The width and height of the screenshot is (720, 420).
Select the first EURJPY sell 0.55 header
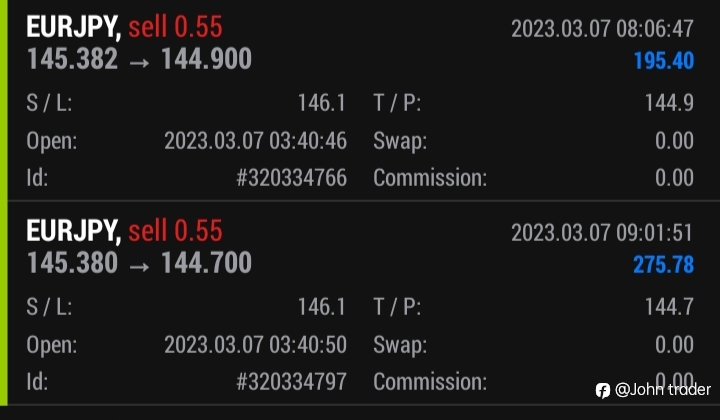(x=124, y=27)
